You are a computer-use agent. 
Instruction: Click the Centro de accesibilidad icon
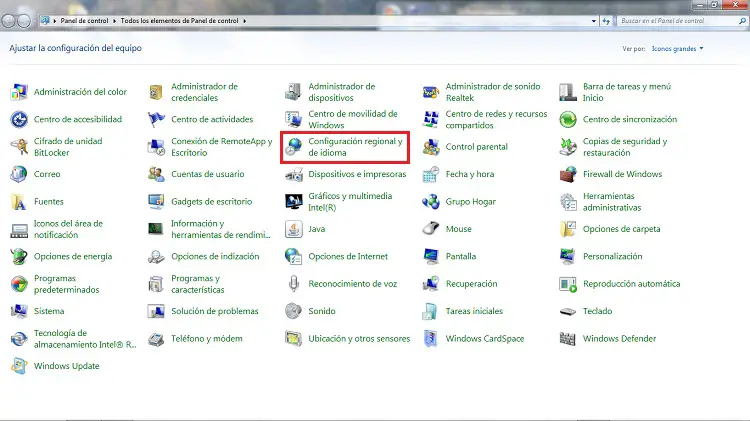pos(19,119)
